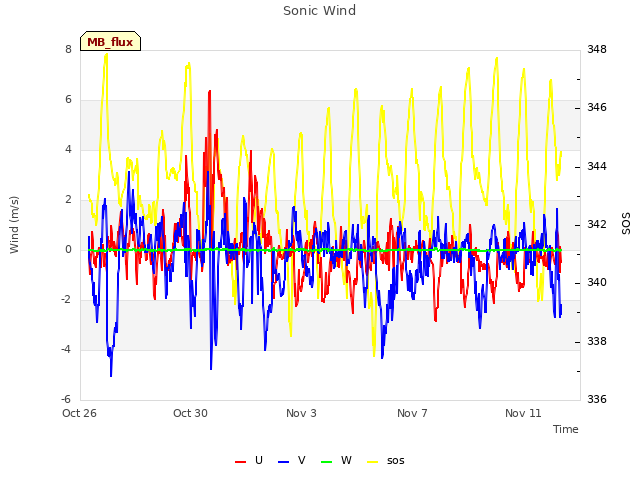Image resolution: width=640 pixels, height=480 pixels.
Task: Click the -4 value on left axis
Action: pyautogui.click(x=66, y=350)
